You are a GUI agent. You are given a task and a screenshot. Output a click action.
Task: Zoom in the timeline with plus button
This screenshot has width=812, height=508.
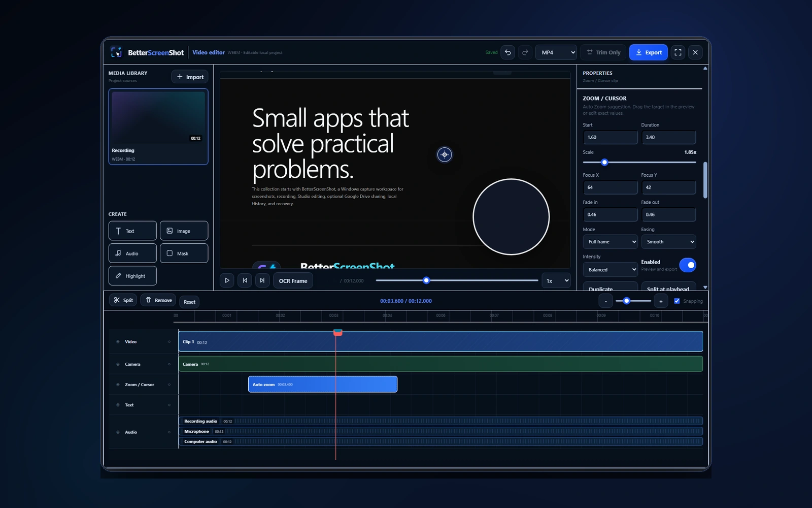pos(661,301)
